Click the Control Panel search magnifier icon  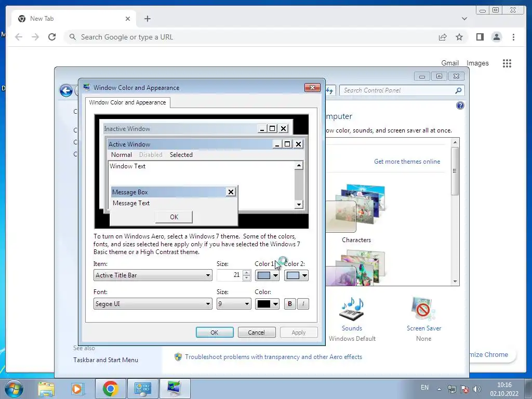(458, 90)
